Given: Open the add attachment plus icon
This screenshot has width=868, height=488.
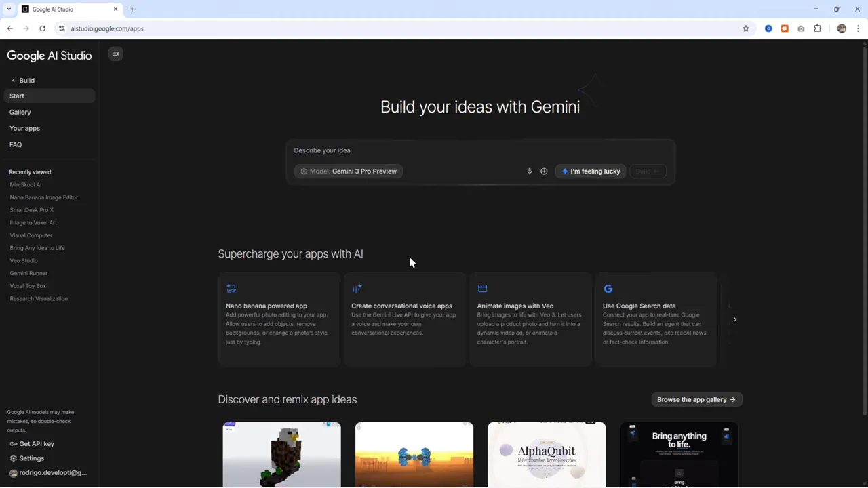Looking at the screenshot, I should coord(543,171).
